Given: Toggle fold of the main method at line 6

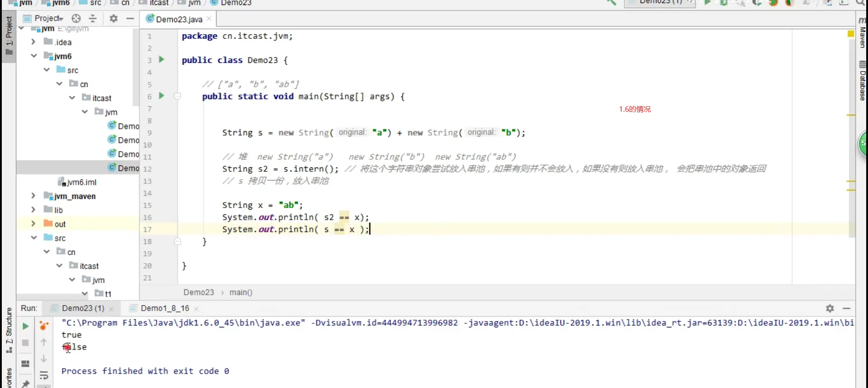Looking at the screenshot, I should [178, 96].
